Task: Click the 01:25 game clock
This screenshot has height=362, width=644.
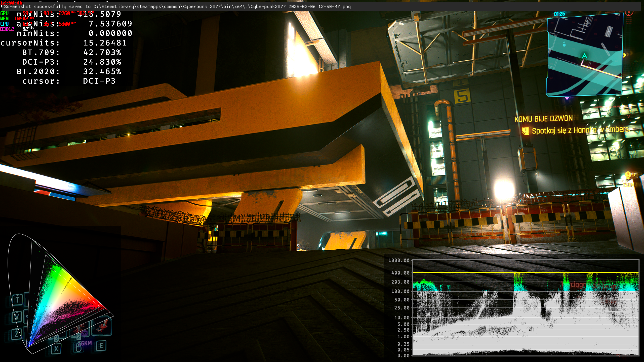Action: (559, 14)
